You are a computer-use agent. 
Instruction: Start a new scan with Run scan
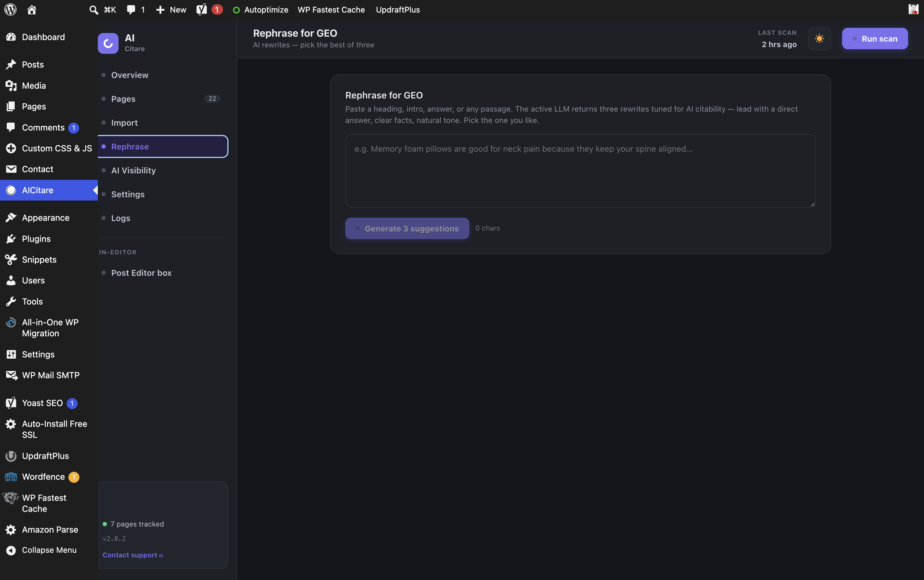[875, 39]
